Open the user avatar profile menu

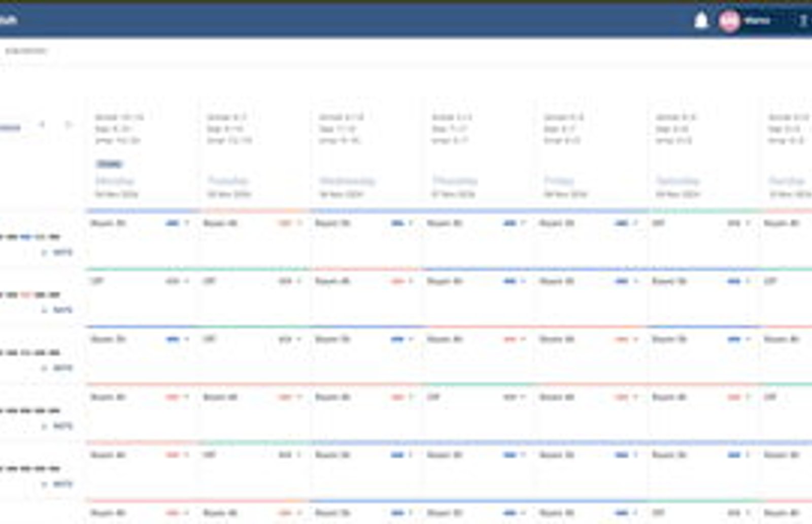[x=729, y=21]
